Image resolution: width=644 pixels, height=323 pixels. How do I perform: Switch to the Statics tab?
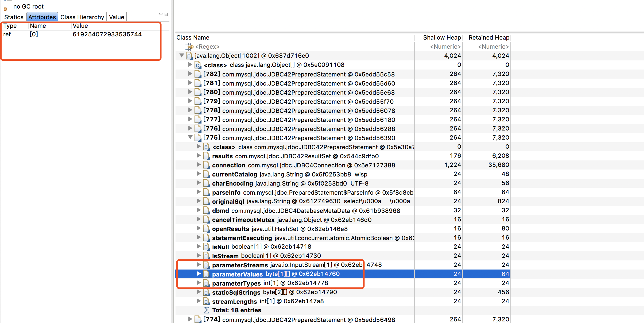[x=13, y=17]
